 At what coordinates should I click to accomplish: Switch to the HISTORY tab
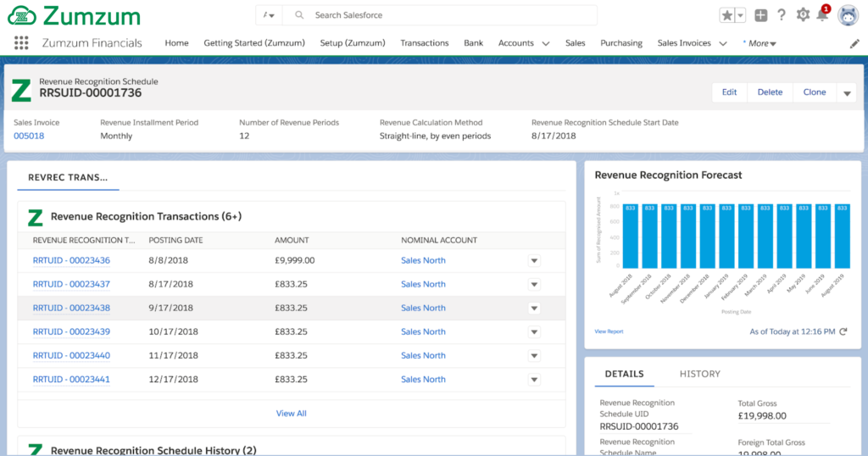(x=700, y=374)
